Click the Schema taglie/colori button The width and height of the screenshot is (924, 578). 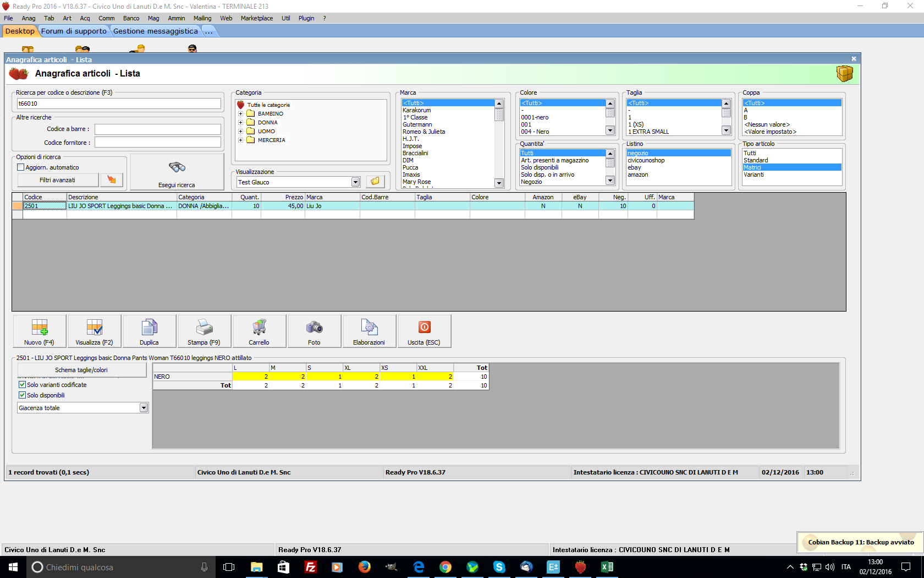coord(81,370)
